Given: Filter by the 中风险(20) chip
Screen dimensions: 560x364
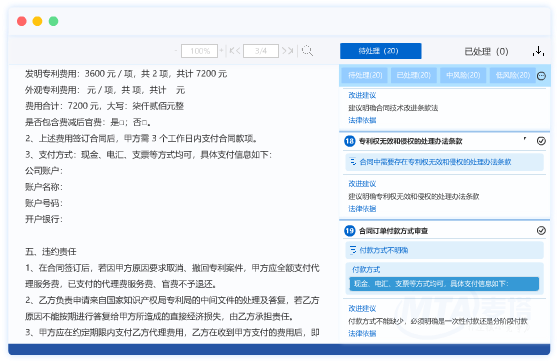Looking at the screenshot, I should point(463,75).
